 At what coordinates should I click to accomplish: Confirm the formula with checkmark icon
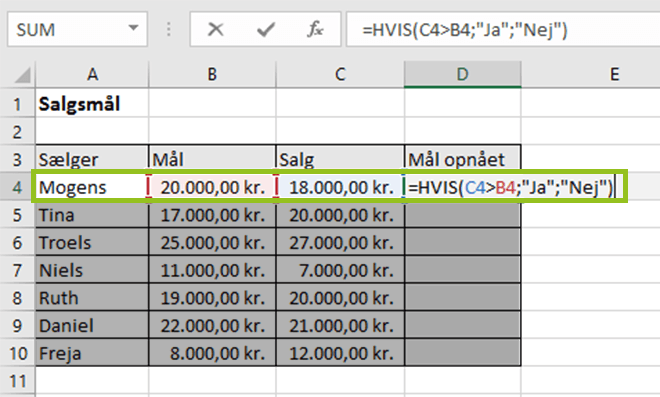tap(266, 29)
